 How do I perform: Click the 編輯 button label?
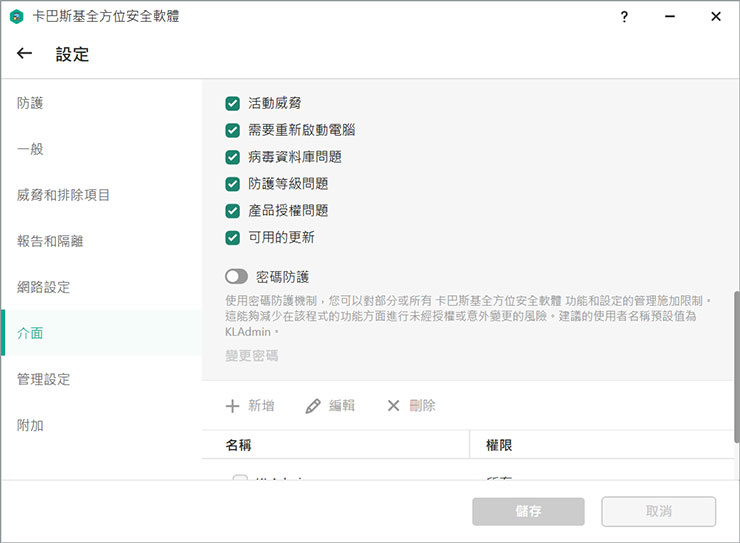point(342,406)
